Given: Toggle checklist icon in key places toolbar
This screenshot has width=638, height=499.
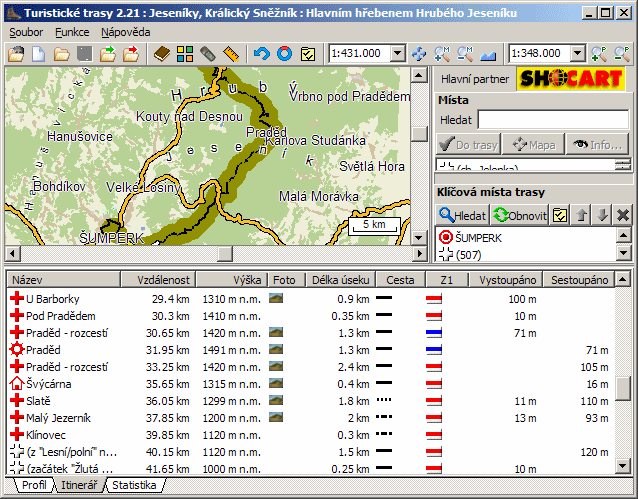Looking at the screenshot, I should [x=561, y=214].
